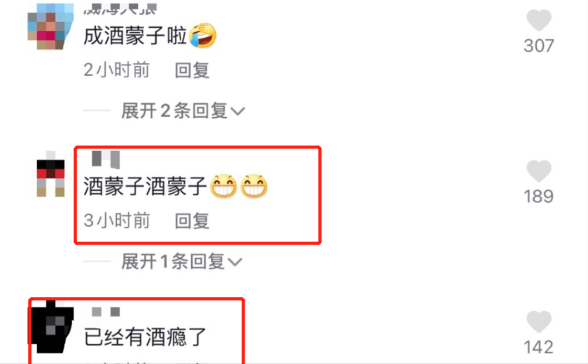Viewport: 588px width, 364px height.
Task: Click the "2小时前" timestamp
Action: (117, 70)
